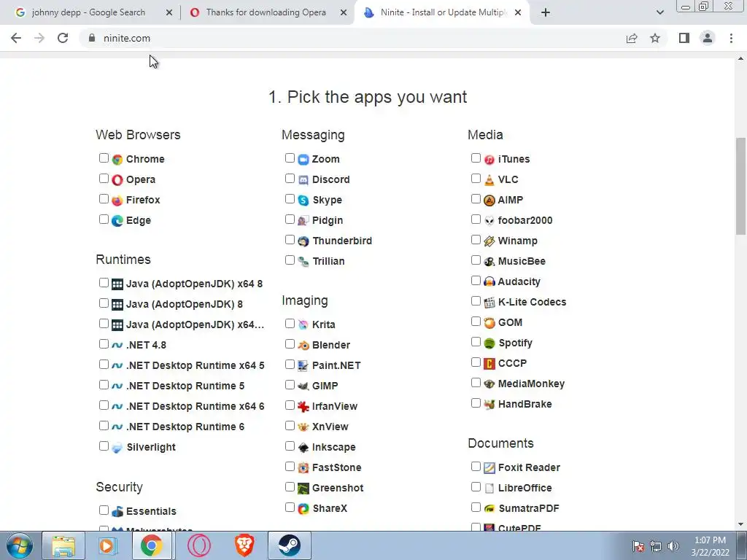
Task: Check the LibreOffice checkbox
Action: click(x=476, y=486)
